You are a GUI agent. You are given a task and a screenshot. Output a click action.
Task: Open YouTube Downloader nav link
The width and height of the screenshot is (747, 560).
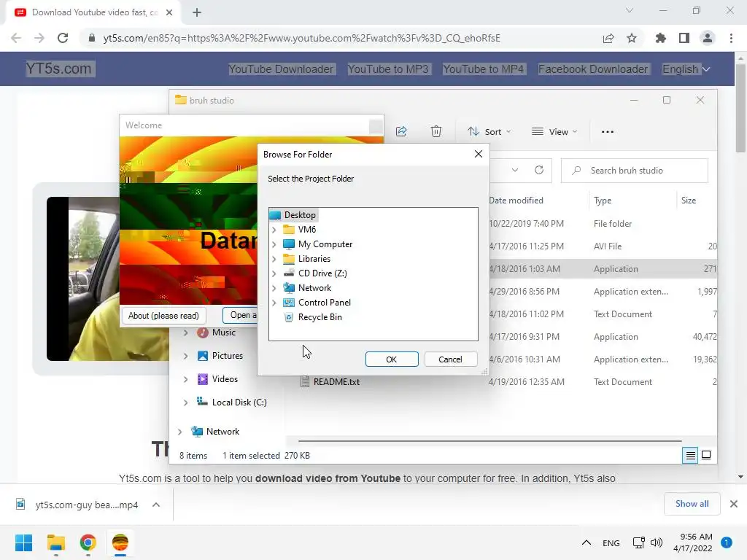click(281, 69)
